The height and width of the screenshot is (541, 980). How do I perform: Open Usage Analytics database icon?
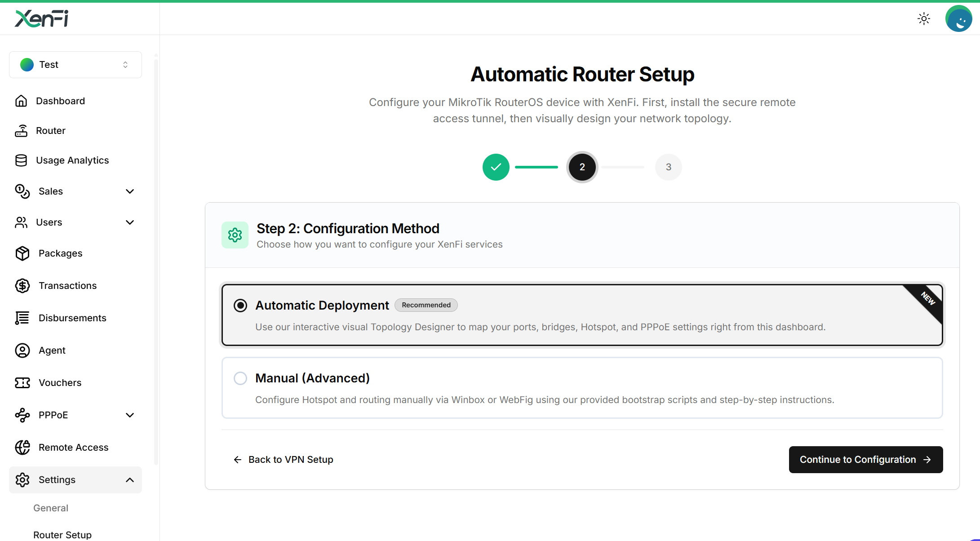coord(21,160)
